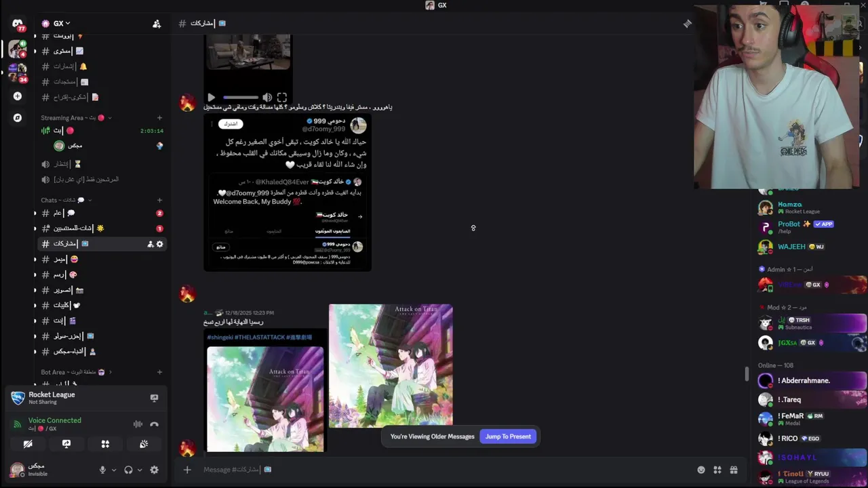Image resolution: width=868 pixels, height=488 pixels.
Task: Play the video with play button
Action: 211,98
